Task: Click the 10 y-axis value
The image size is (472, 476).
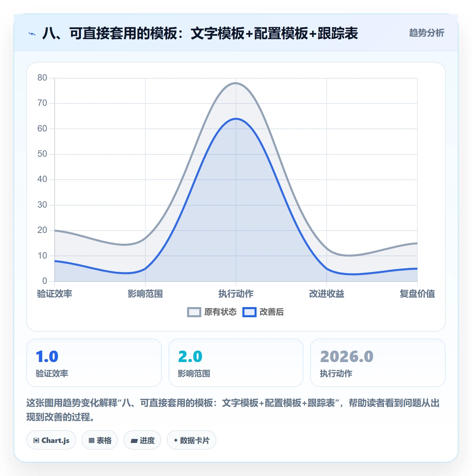Action: [42, 256]
